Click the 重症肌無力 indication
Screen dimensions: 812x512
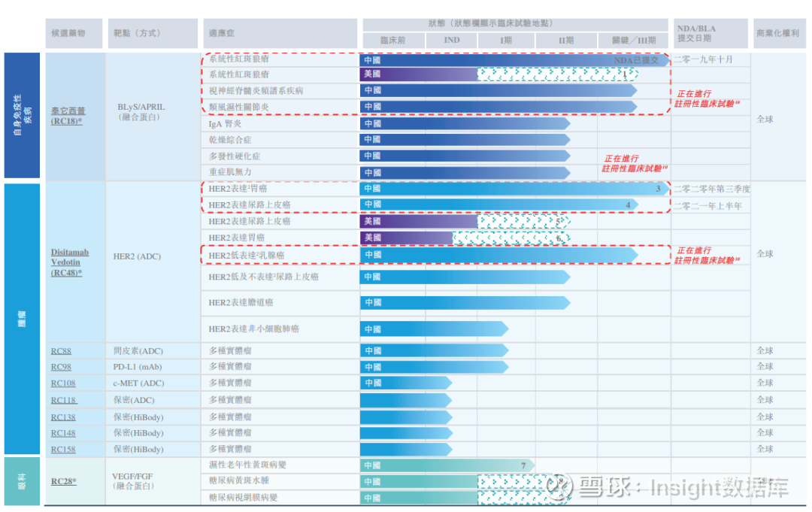[230, 172]
